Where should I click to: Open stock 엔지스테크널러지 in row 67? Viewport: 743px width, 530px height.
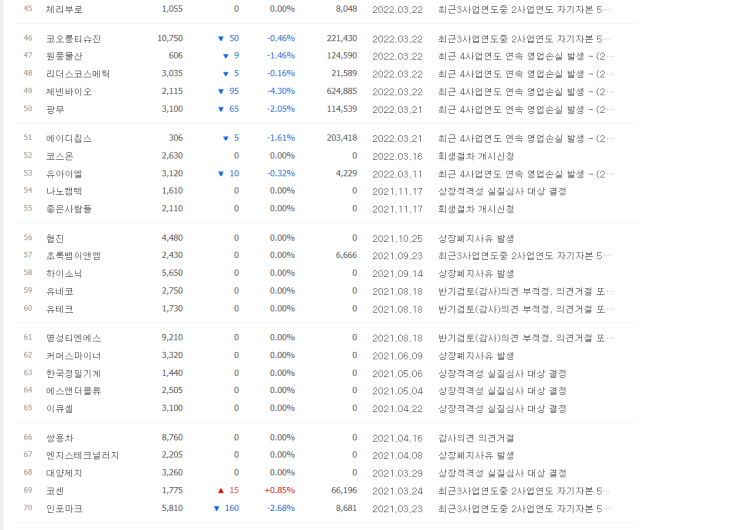82,455
